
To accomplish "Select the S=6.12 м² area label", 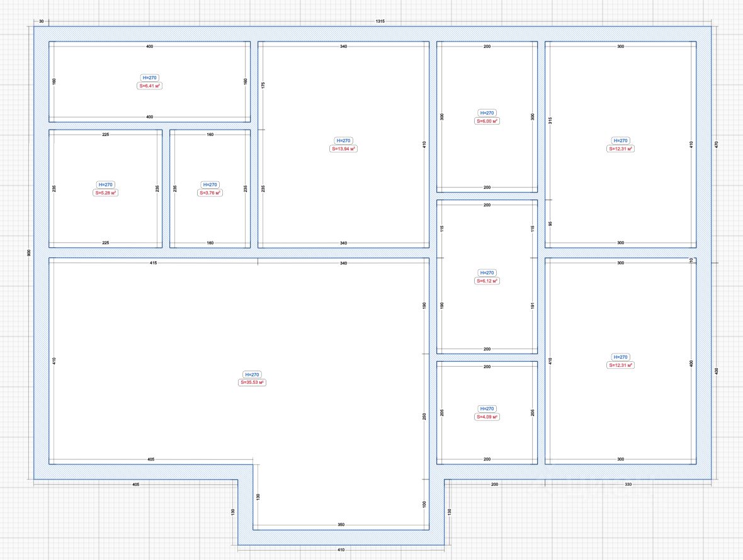I will pos(487,281).
